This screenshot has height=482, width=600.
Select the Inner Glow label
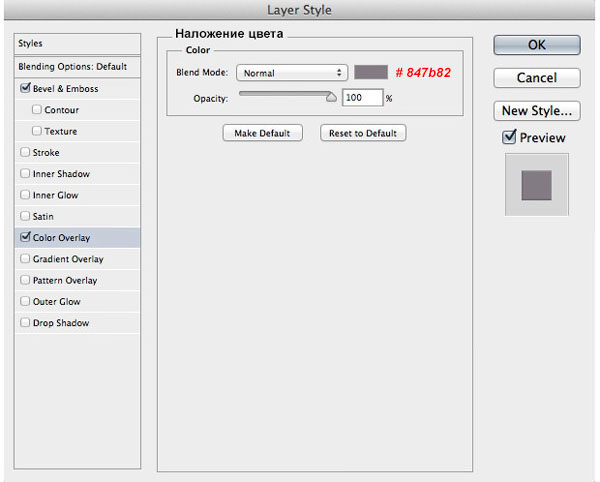[x=55, y=195]
